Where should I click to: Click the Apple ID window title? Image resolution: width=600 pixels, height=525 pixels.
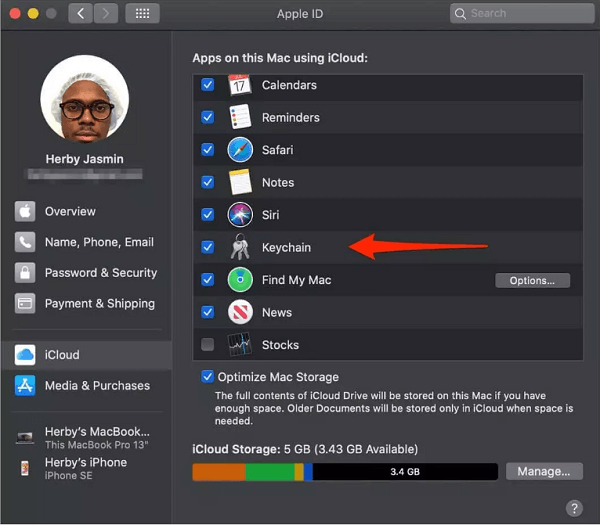300,14
